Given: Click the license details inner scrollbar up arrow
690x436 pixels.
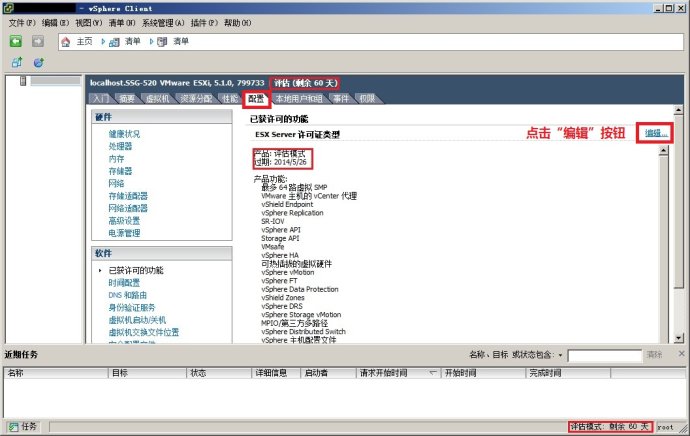Looking at the screenshot, I should (663, 150).
